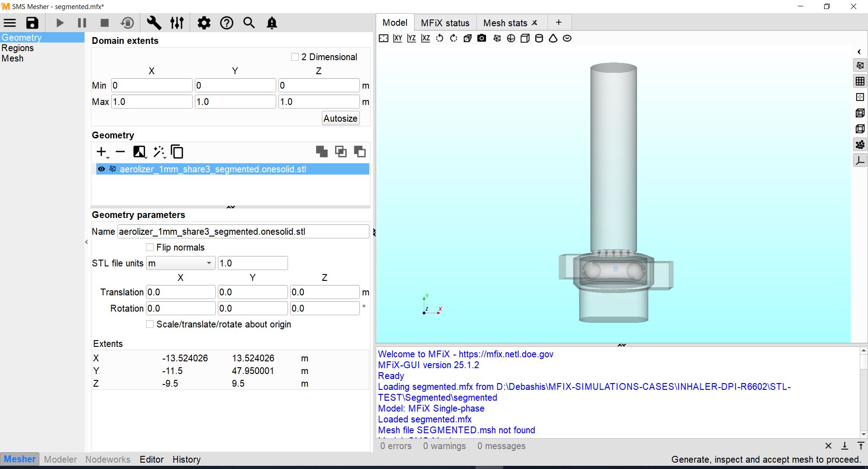Click the notifications bell icon
The image size is (868, 469).
coord(272,23)
